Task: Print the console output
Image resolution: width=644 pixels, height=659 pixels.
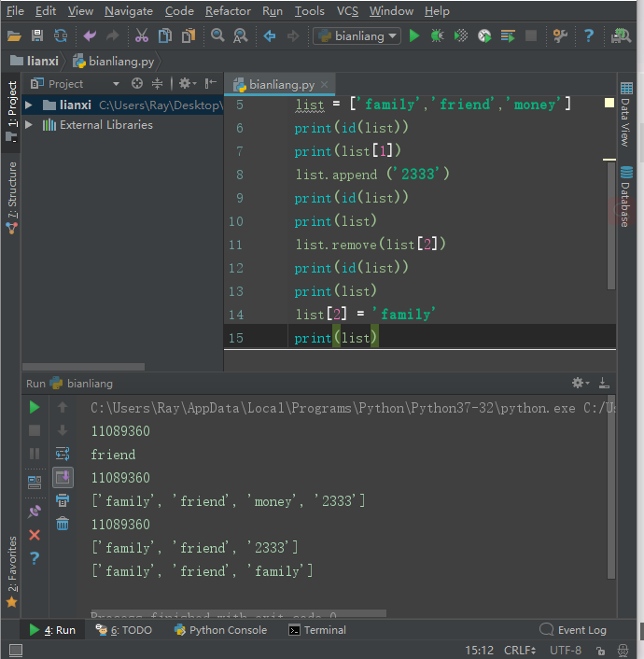Action: tap(63, 500)
